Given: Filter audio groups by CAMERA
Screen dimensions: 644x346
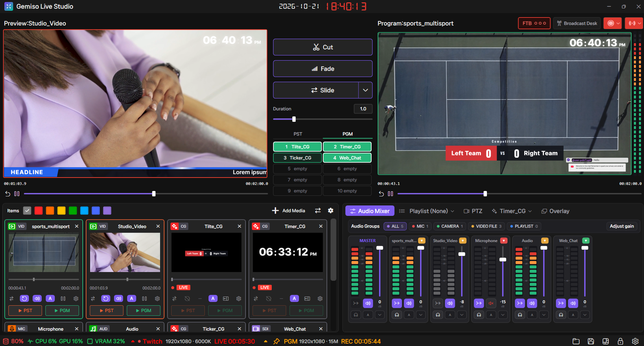Looking at the screenshot, I should click(450, 226).
